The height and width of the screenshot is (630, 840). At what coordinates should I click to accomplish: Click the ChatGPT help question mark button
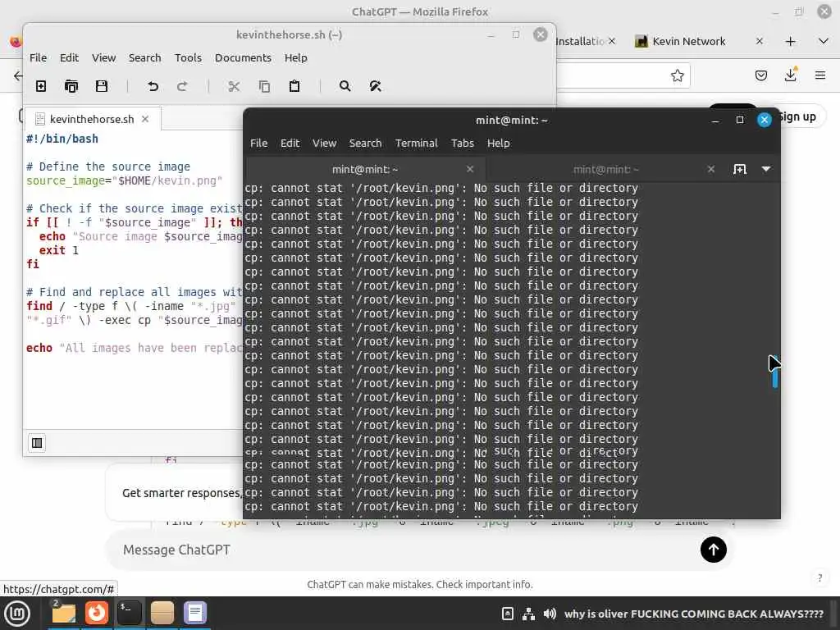819,577
